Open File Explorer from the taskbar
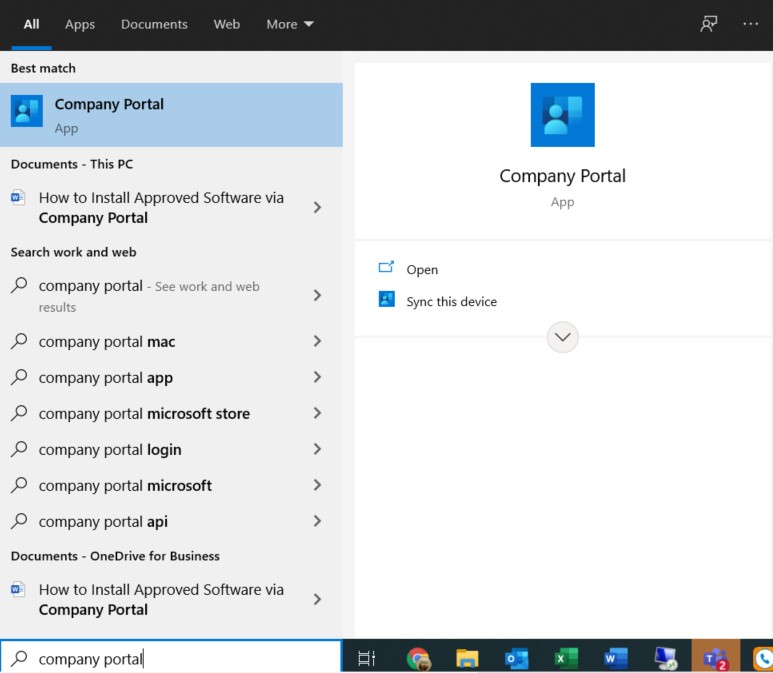This screenshot has width=773, height=673. click(467, 658)
